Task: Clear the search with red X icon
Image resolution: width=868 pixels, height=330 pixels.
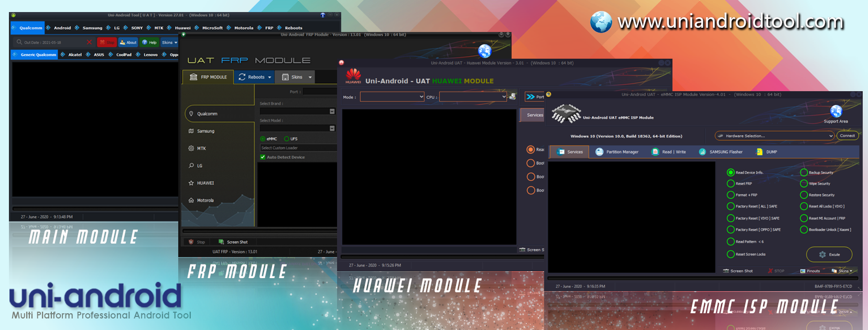Action: click(89, 42)
